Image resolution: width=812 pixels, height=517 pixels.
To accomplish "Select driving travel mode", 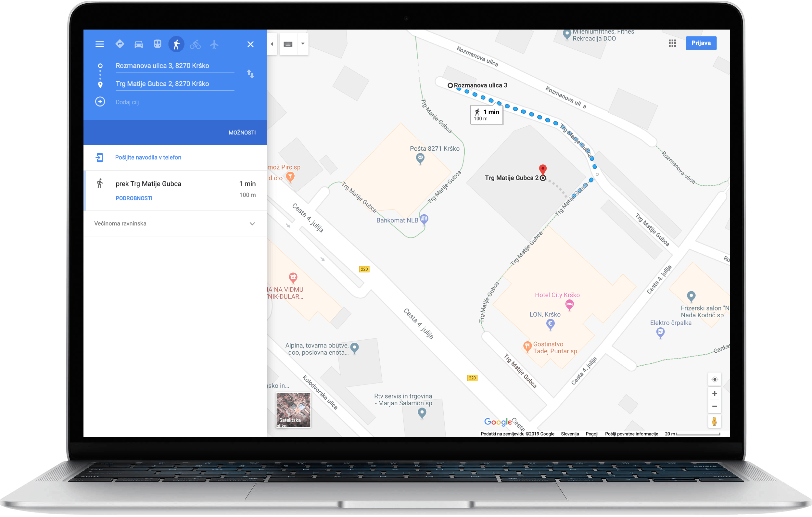I will (139, 44).
